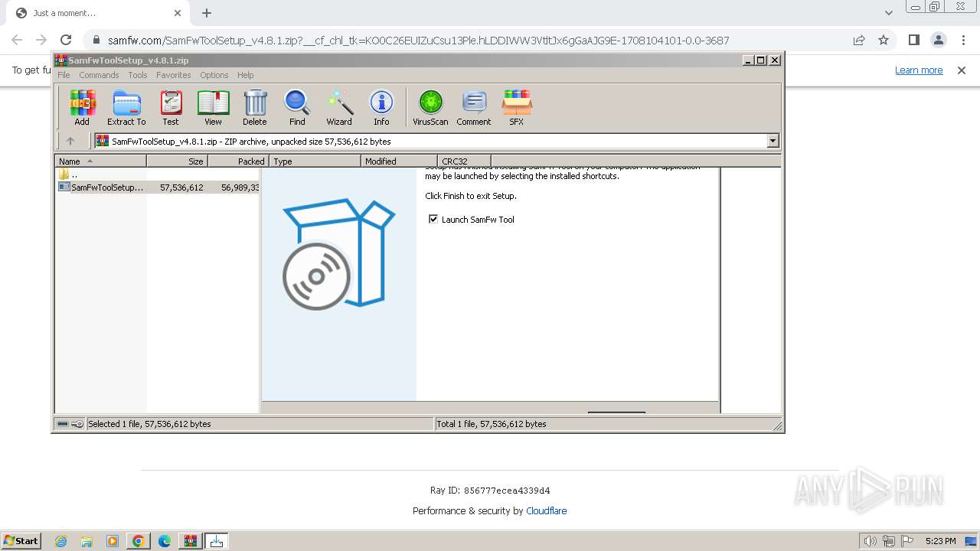
Task: Open the Favorites menu
Action: (174, 75)
